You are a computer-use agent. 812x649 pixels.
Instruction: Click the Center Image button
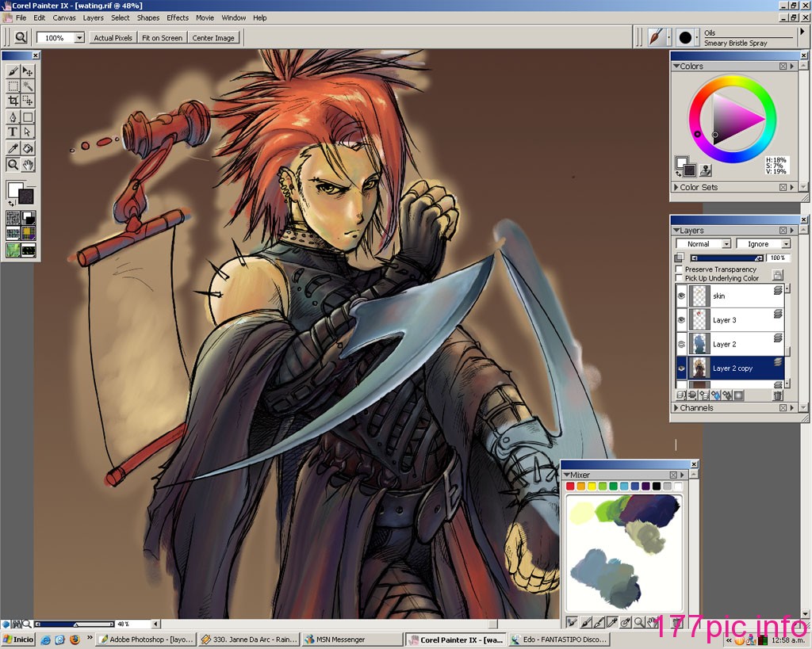(x=213, y=38)
